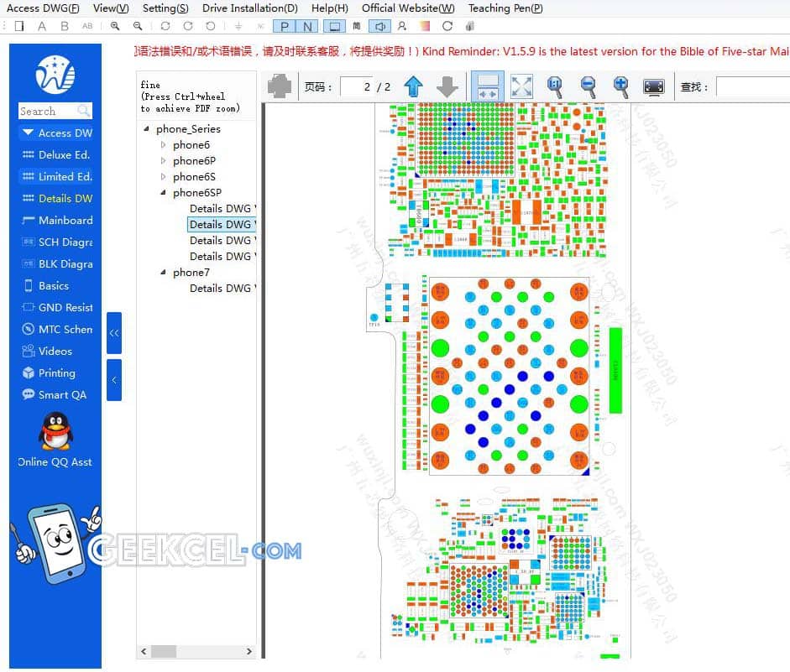Toggle the speaker sound button
Image resolution: width=790 pixels, height=672 pixels.
coord(379,27)
